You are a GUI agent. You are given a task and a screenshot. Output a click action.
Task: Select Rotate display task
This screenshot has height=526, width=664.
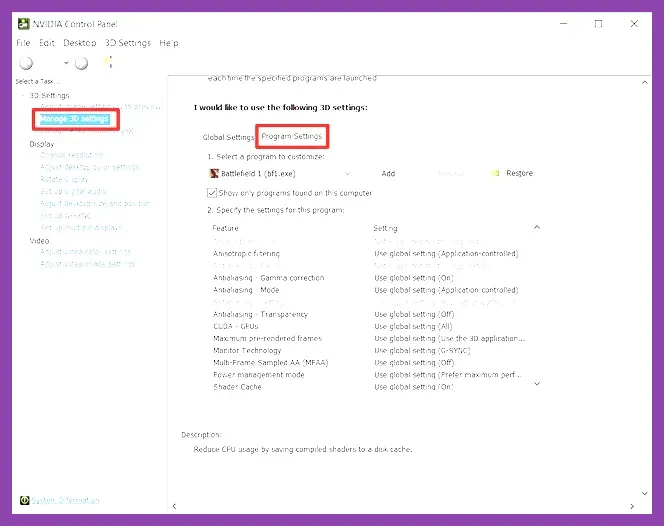click(64, 179)
